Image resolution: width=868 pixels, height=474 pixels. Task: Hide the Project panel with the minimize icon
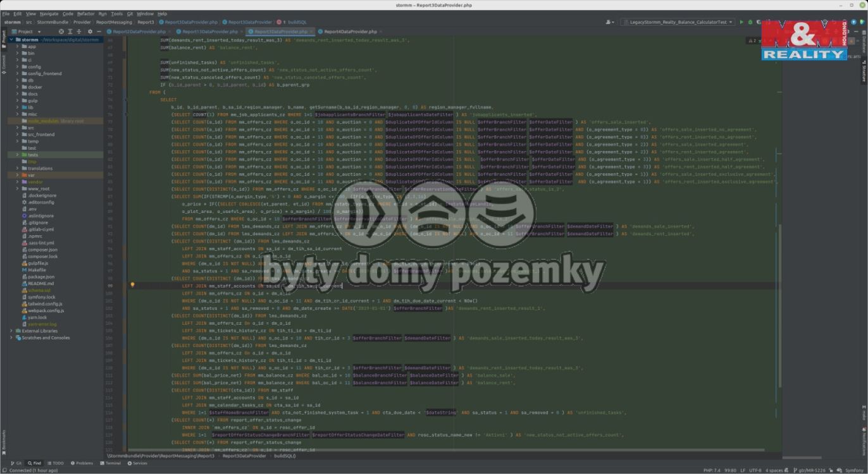[99, 31]
